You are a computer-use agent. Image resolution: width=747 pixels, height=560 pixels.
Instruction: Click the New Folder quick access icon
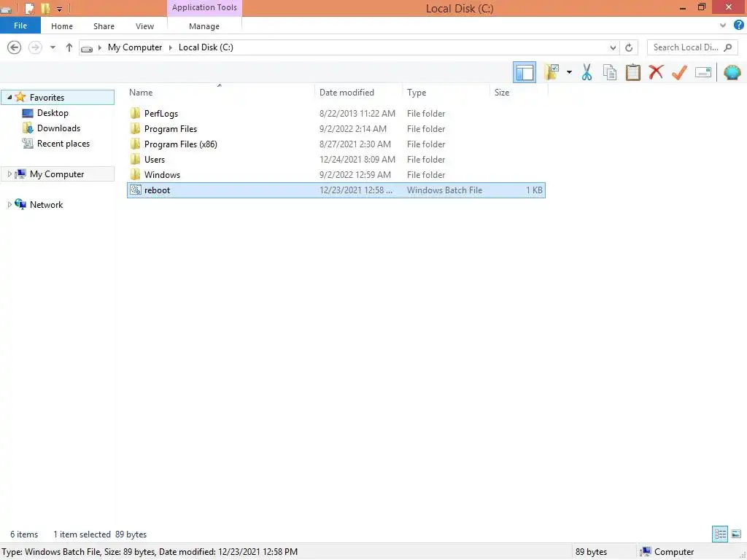[45, 9]
